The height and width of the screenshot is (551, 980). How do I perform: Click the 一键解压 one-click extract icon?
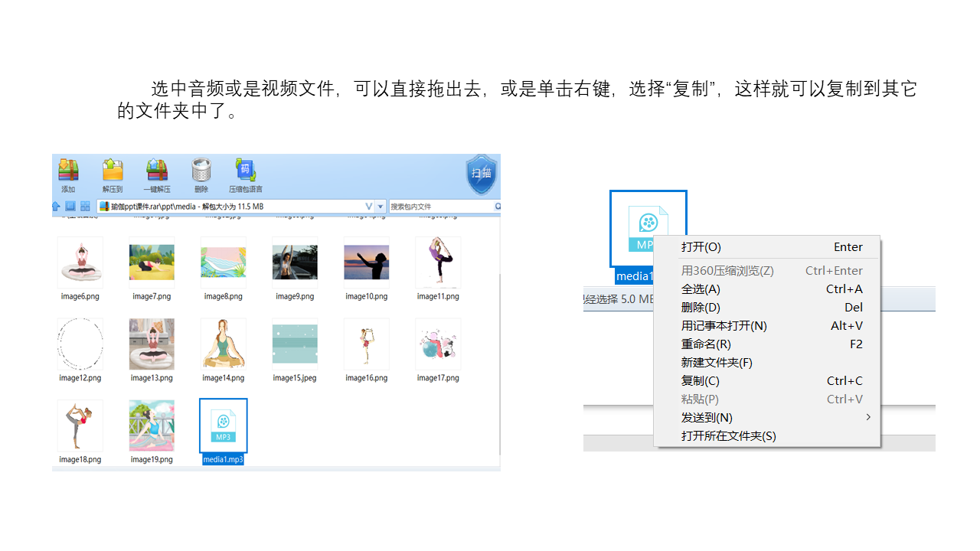(157, 175)
